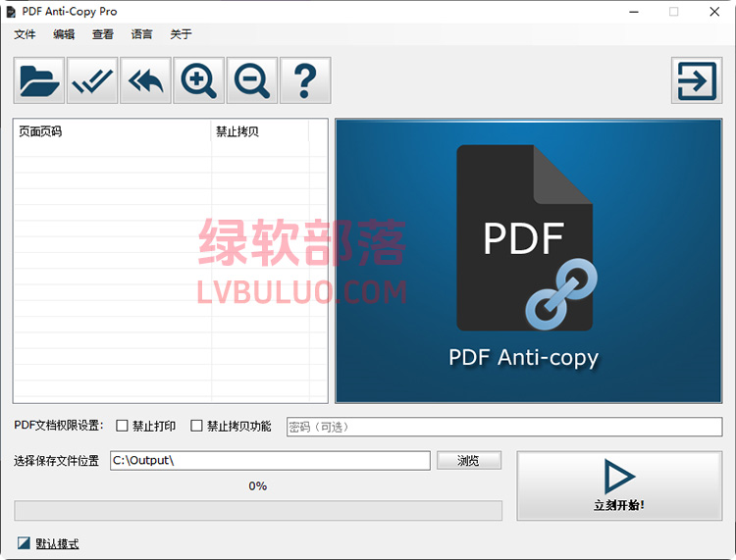
Task: Click the double checkmark select-all icon
Action: [92, 80]
